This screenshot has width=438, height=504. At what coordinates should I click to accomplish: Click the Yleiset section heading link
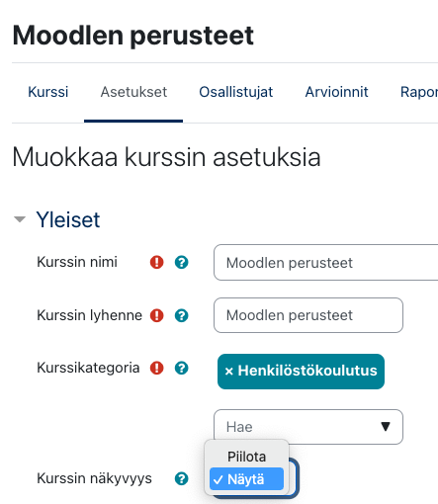(x=68, y=219)
